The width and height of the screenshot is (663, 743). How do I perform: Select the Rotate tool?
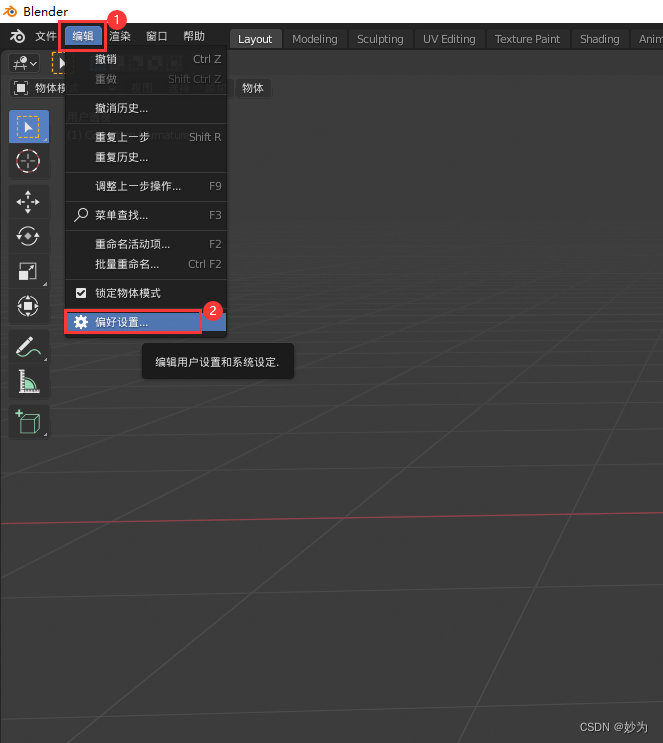29,236
